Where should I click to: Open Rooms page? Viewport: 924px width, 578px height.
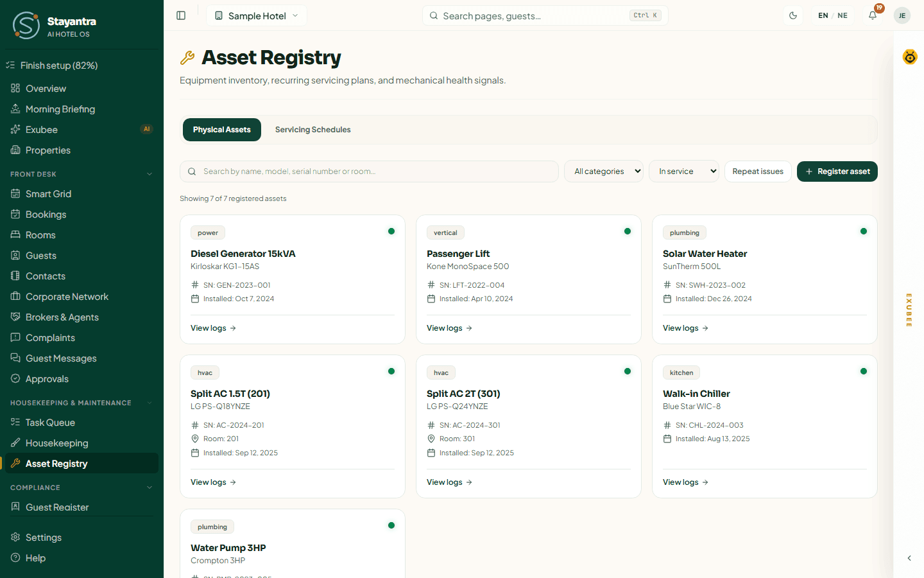click(x=81, y=235)
